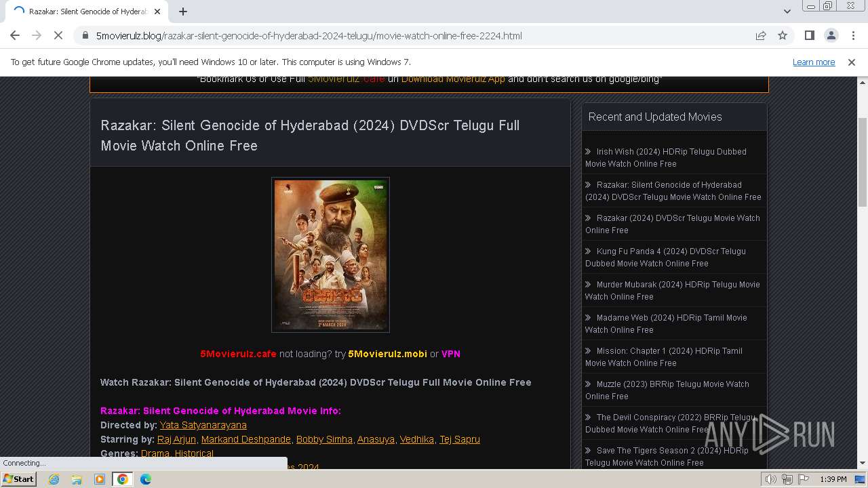Open Razakar (2024) DVDScr sidebar entry

(673, 224)
